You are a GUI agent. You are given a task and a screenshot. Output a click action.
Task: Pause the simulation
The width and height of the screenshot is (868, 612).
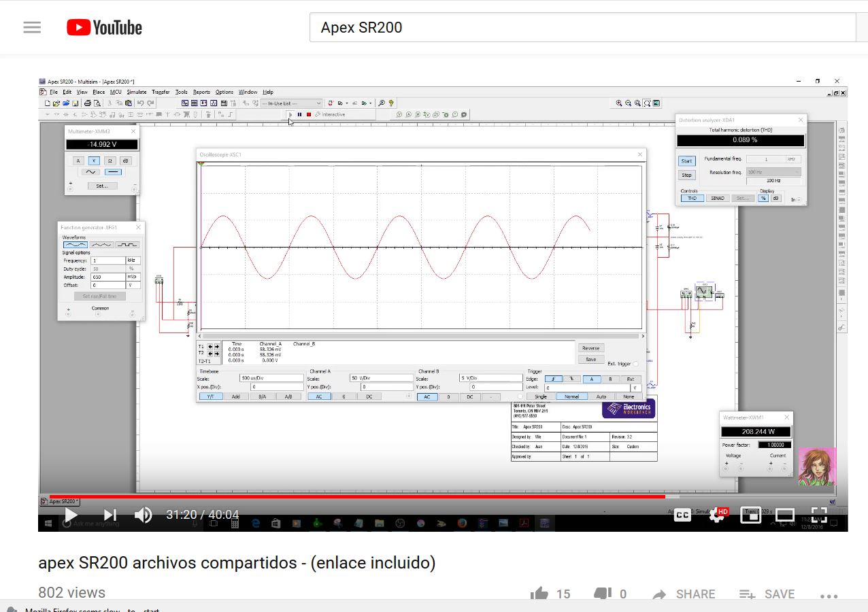[x=299, y=114]
